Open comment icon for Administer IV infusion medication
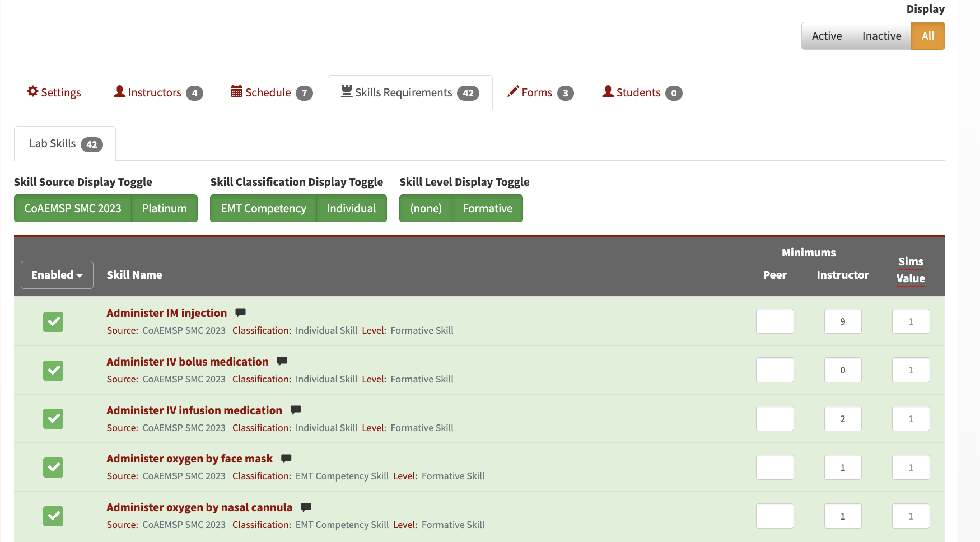The image size is (980, 542). click(x=296, y=410)
